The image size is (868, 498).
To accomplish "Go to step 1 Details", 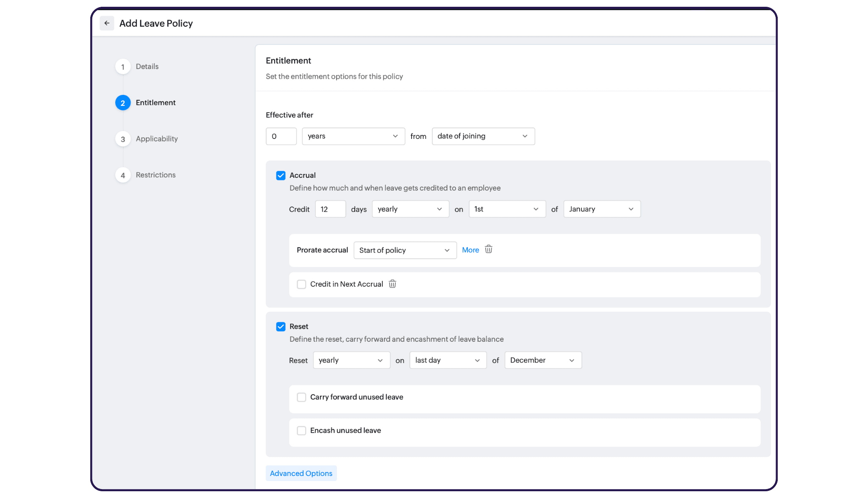I will point(137,66).
